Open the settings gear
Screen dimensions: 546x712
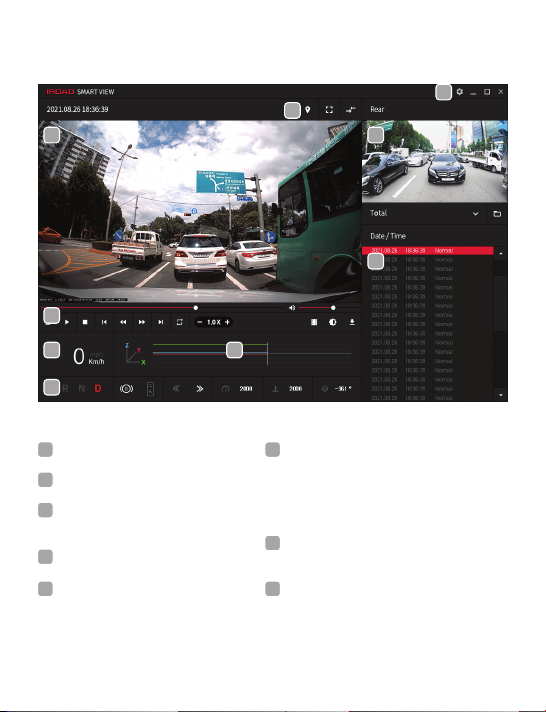click(x=460, y=92)
